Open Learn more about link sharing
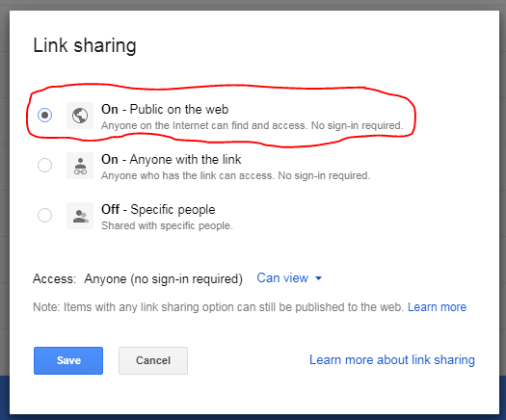The width and height of the screenshot is (506, 420). click(x=392, y=360)
